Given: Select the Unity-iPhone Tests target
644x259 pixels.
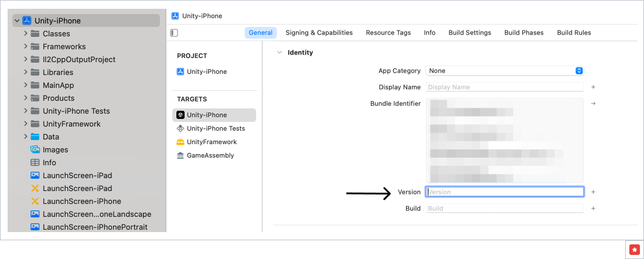Looking at the screenshot, I should (x=215, y=128).
